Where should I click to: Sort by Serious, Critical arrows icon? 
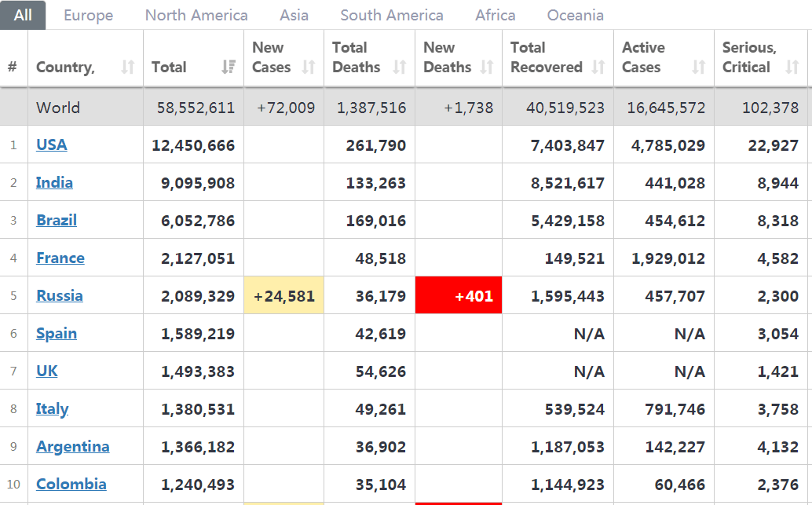[792, 67]
